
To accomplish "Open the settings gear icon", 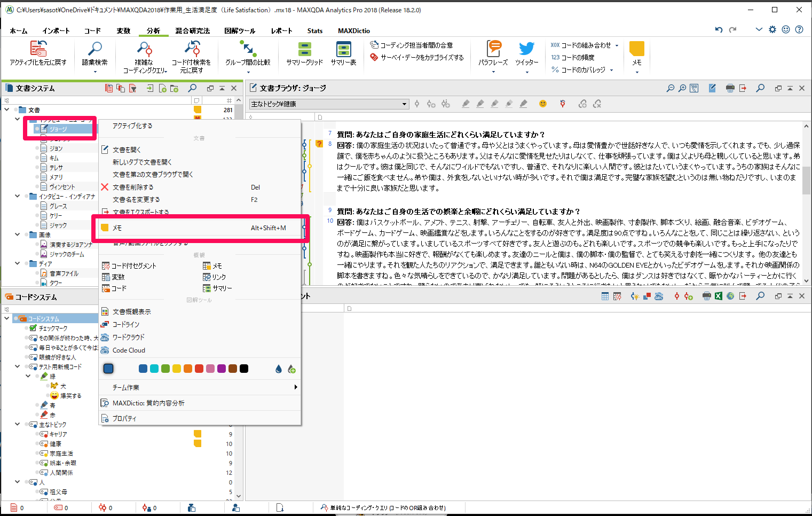I will [x=772, y=29].
